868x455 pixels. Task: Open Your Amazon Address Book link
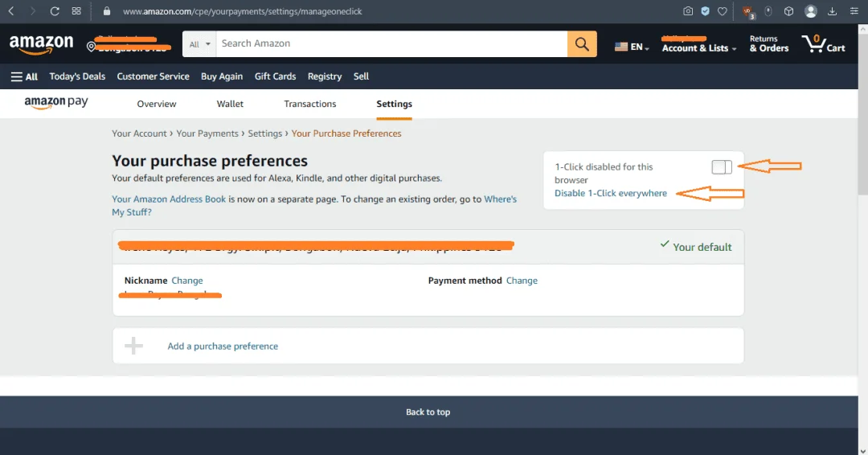(169, 199)
